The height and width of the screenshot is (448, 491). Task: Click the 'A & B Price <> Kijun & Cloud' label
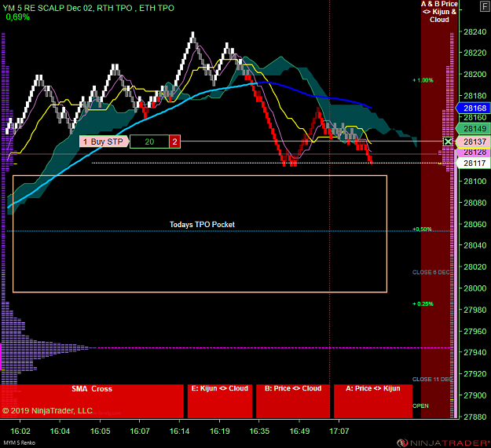439,12
